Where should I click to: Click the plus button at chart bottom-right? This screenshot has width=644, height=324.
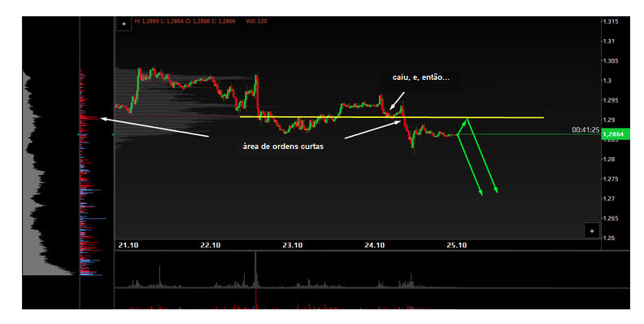(591, 230)
